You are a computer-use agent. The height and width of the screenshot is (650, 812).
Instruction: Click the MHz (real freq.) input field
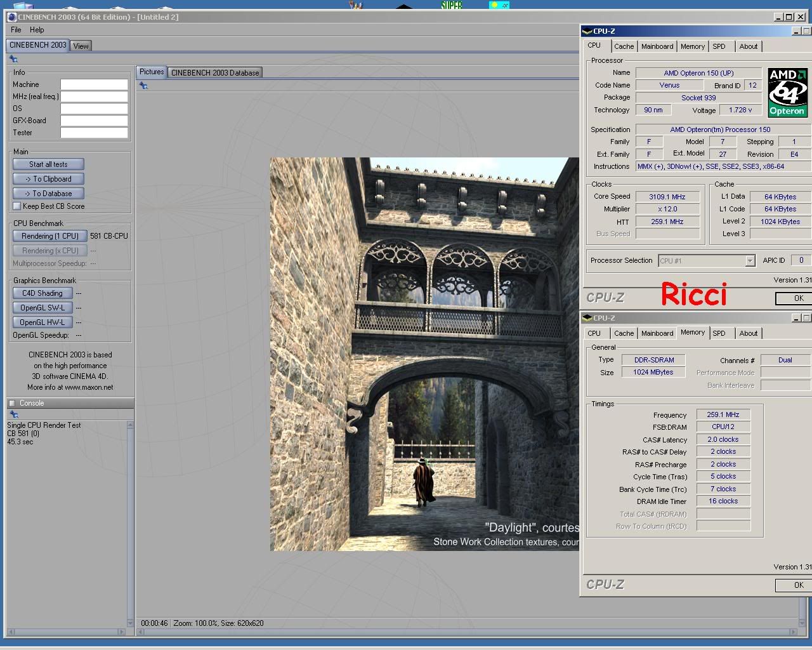pos(94,96)
